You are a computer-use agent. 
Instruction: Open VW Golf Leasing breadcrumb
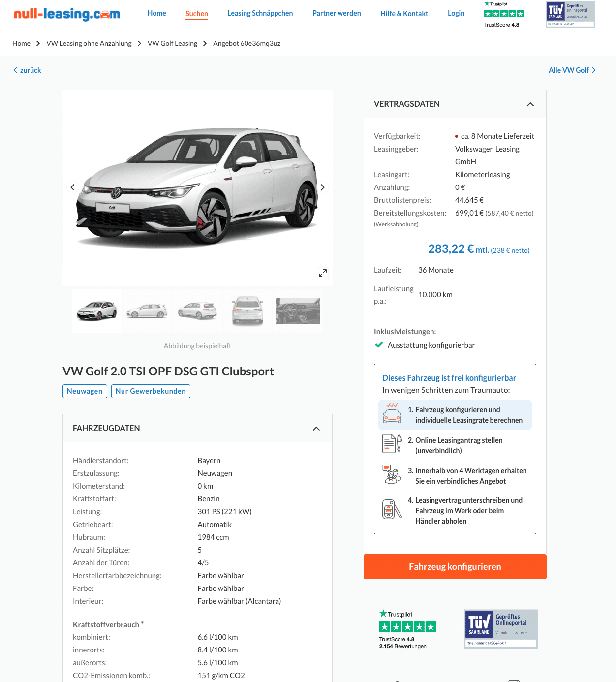172,43
